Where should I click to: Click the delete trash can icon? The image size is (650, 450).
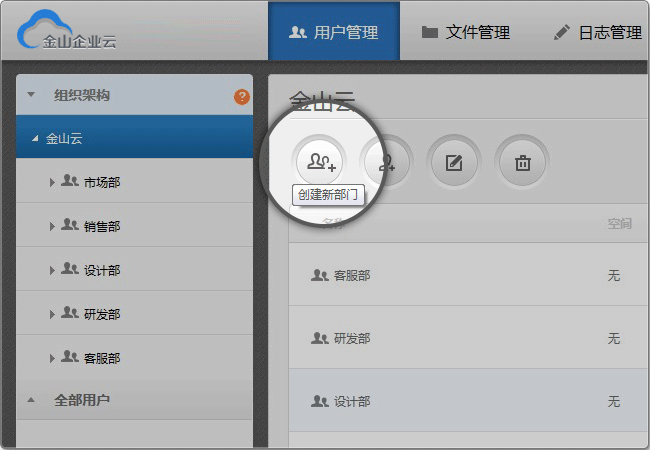(x=522, y=162)
